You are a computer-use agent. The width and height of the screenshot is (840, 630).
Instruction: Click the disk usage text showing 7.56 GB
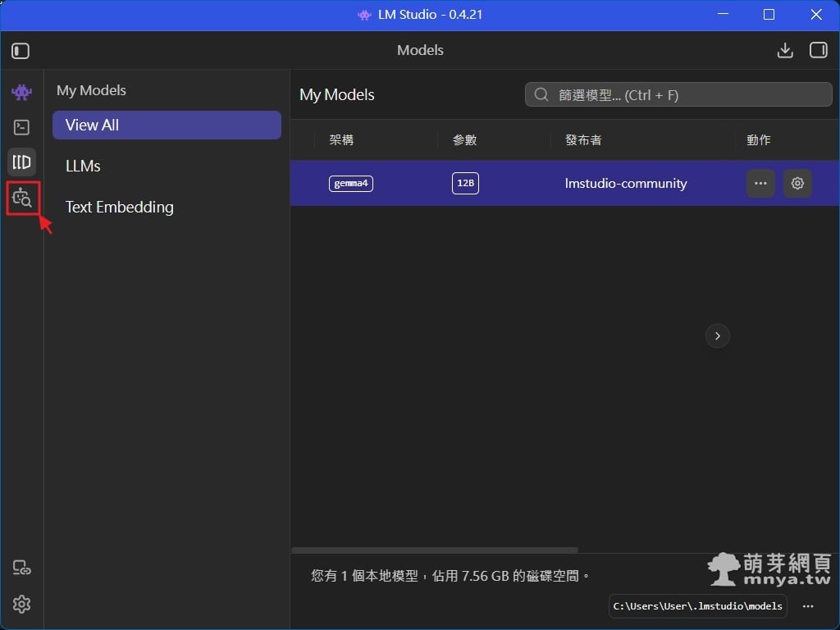[450, 576]
